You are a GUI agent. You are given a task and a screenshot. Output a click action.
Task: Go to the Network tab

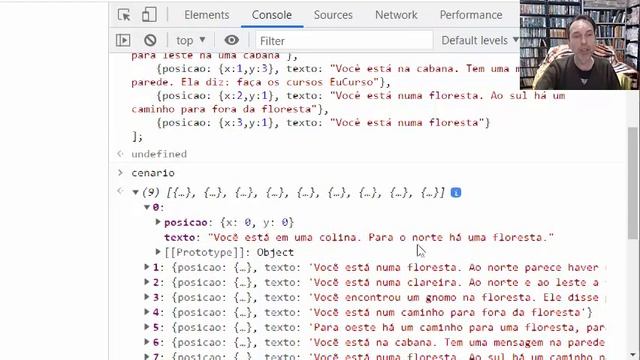[396, 15]
